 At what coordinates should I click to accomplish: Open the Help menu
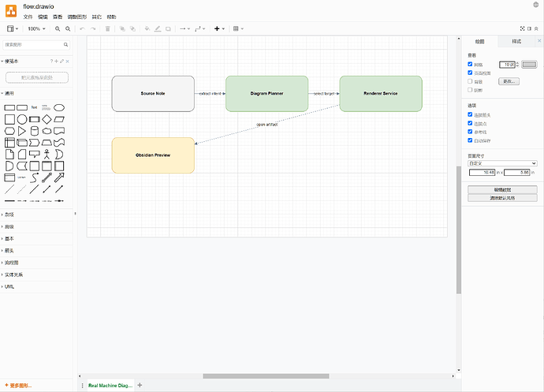[x=111, y=17]
